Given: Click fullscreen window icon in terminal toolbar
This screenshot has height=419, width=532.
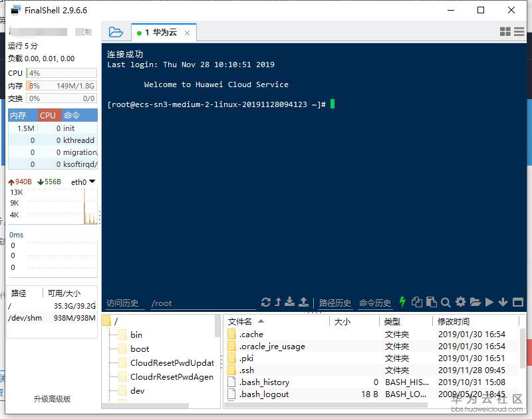Looking at the screenshot, I should 518,302.
